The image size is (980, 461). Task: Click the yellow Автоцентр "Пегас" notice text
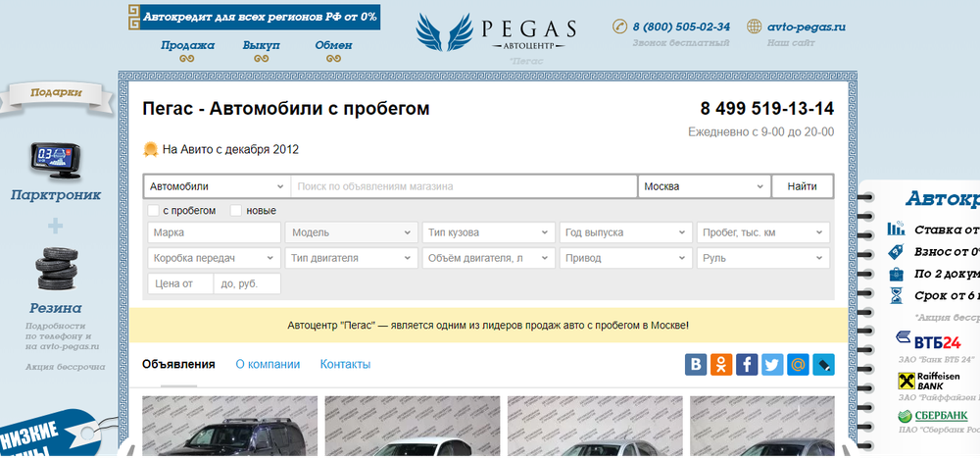click(488, 326)
